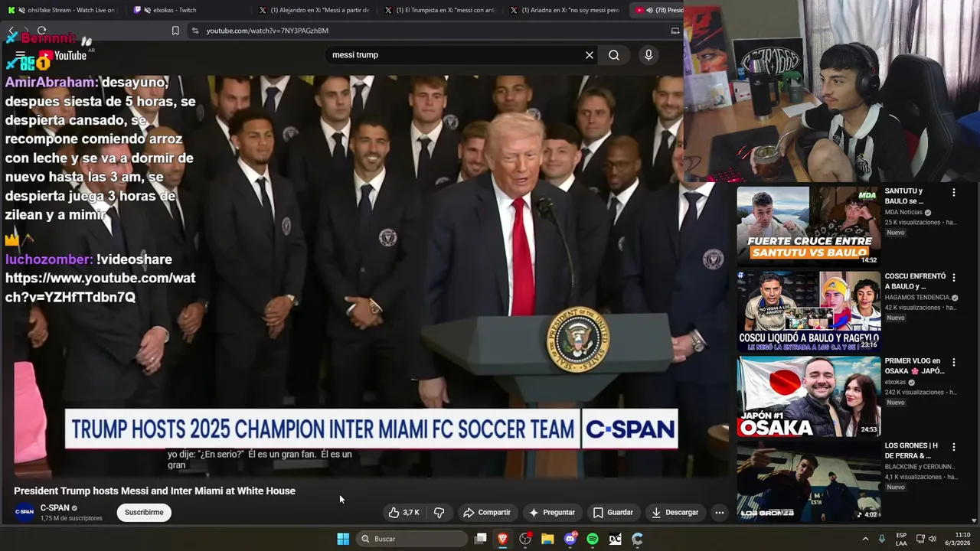Screen dimensions: 980x551
Task: Click 'LOS GRONES | H DE PERRA' title
Action: [911, 450]
